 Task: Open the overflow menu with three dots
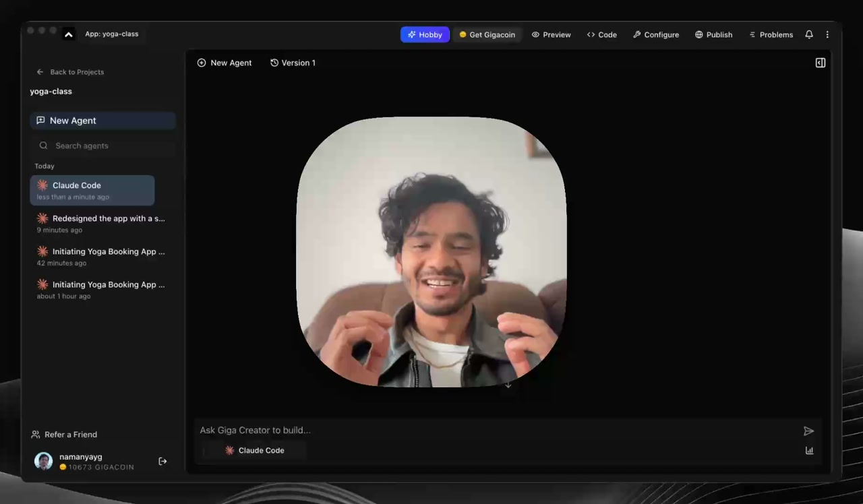(827, 34)
